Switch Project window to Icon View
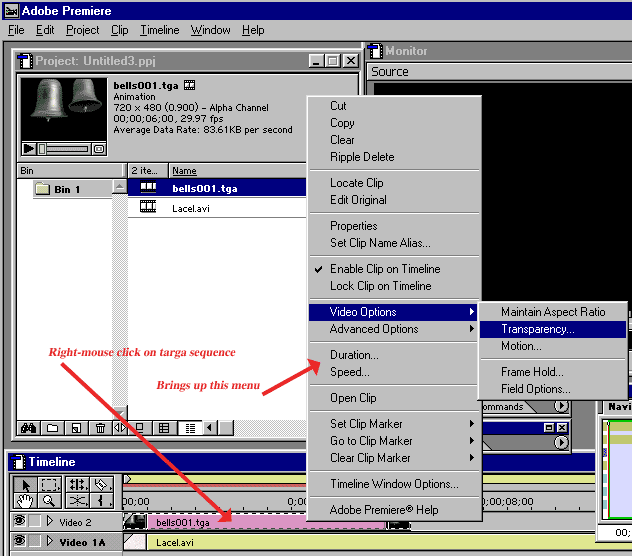632x556 pixels. (x=140, y=427)
